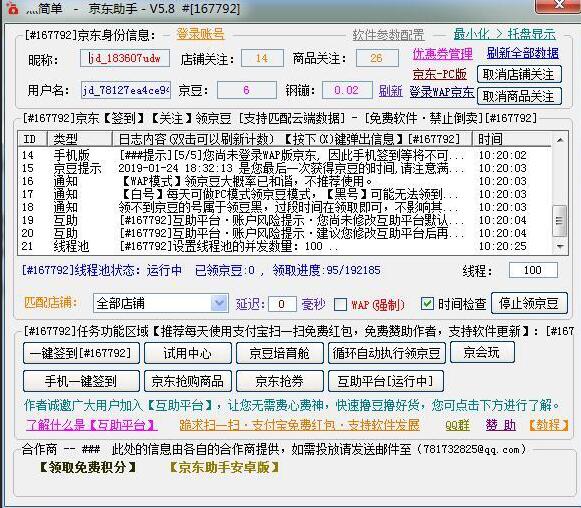Open 登录WAP京东 link
581x508 pixels.
pos(442,91)
